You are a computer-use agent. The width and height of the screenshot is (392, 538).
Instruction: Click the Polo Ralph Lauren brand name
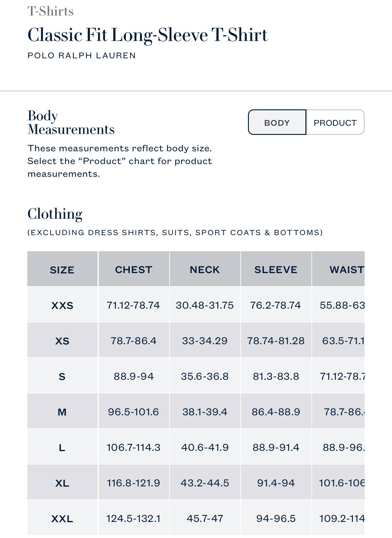pos(81,56)
